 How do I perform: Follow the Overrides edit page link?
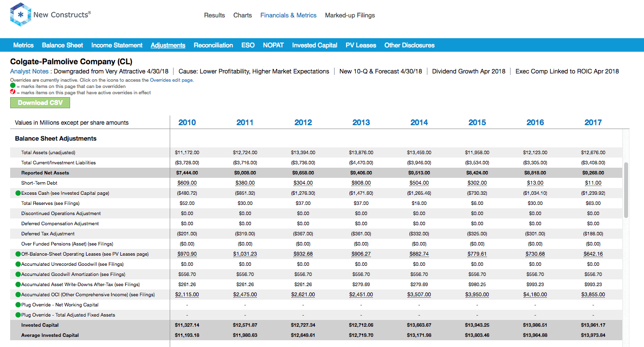172,80
